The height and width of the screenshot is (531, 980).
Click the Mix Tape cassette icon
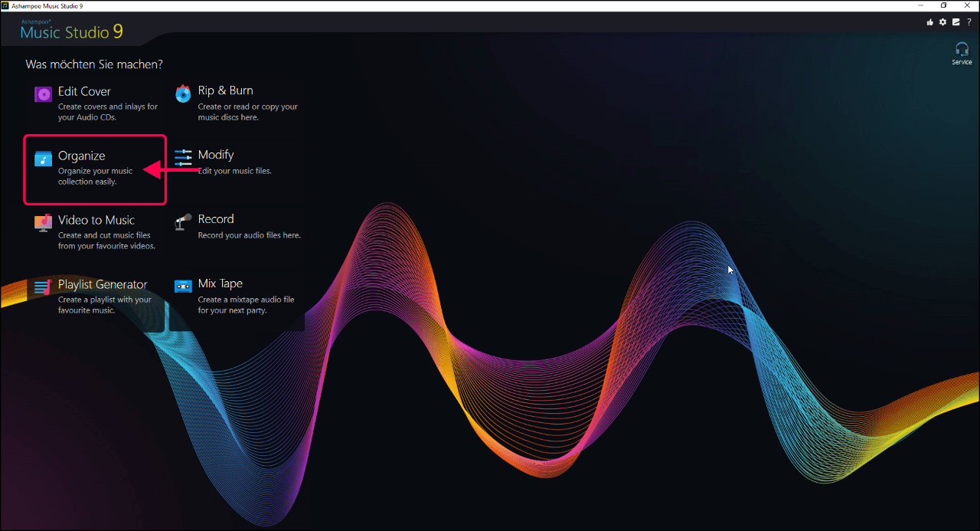click(x=183, y=287)
